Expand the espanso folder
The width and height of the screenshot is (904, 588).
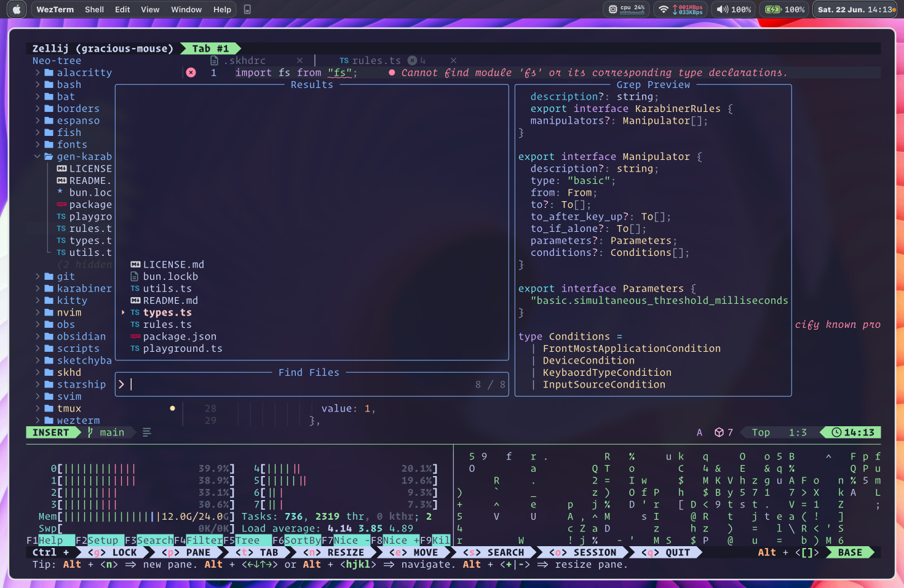coord(38,121)
